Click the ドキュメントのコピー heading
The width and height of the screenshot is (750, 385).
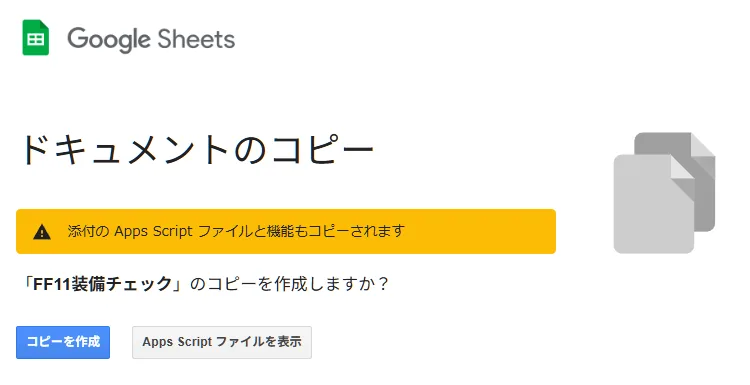(x=198, y=150)
